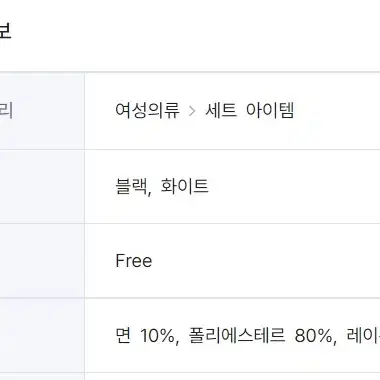380x380 pixels.
Task: Click the 80% figure in the materials
Action: point(313,336)
